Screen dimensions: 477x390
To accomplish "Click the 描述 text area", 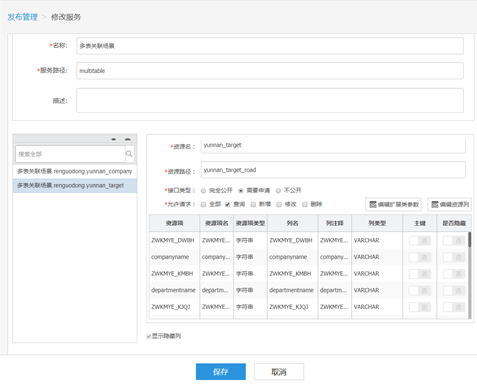I will [270, 100].
